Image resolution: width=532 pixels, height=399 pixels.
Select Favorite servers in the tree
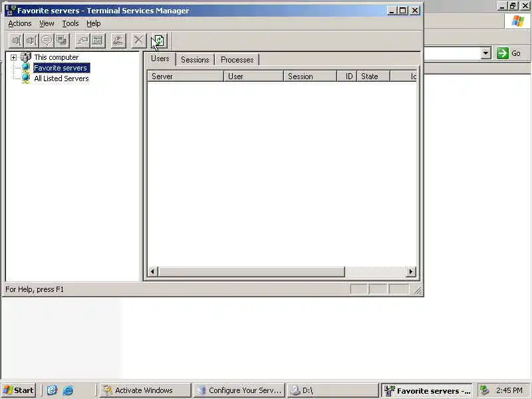(x=61, y=68)
